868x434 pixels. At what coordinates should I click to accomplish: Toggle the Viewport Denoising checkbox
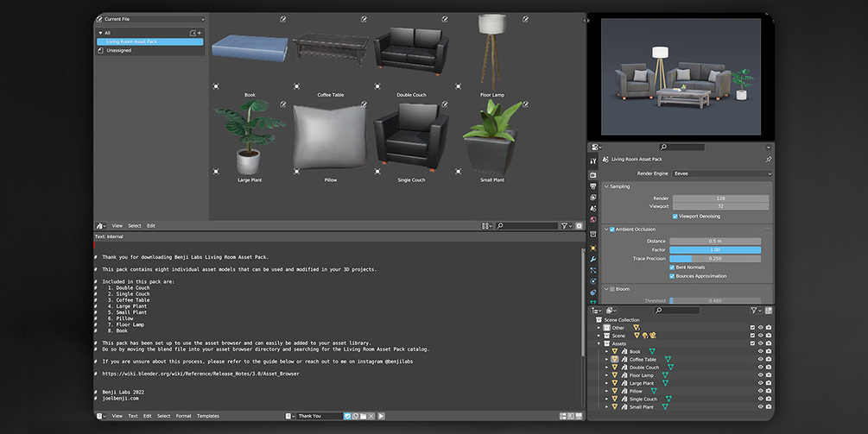(675, 217)
